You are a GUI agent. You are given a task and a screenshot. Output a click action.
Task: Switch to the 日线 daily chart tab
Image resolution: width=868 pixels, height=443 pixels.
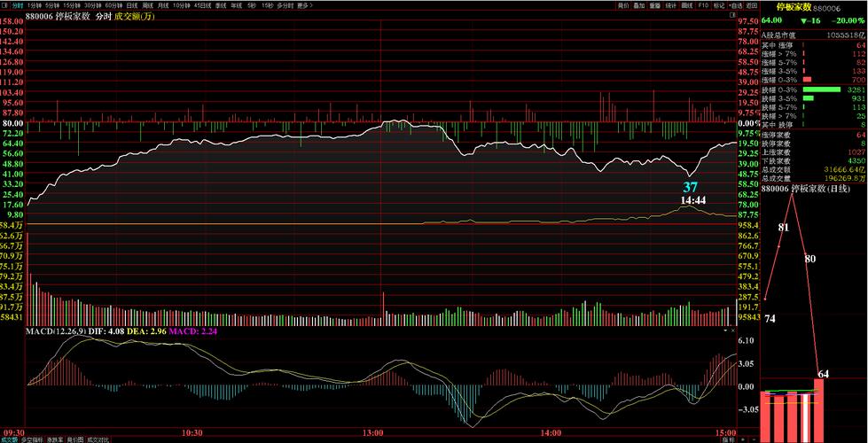tap(131, 5)
